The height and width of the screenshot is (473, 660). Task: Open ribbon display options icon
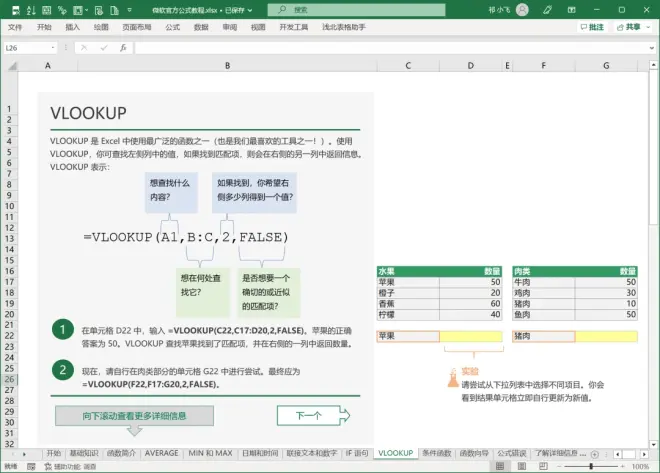pyautogui.click(x=571, y=10)
